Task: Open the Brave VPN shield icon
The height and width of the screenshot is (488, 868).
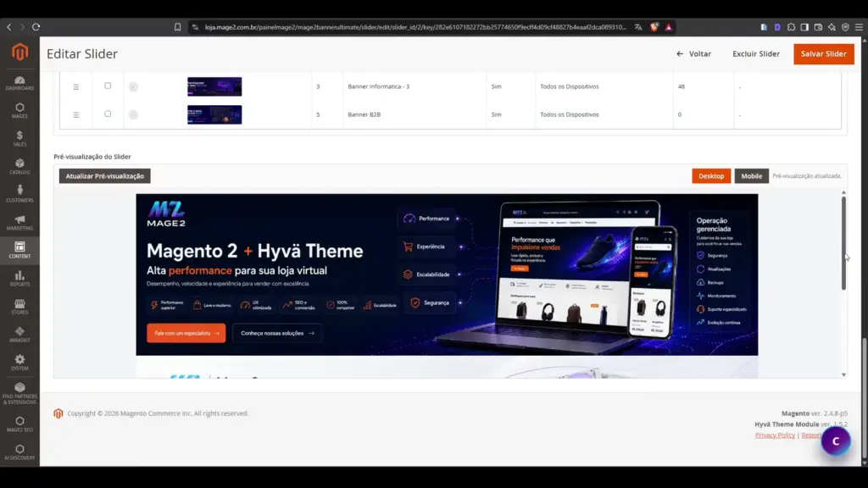Action: (x=845, y=27)
